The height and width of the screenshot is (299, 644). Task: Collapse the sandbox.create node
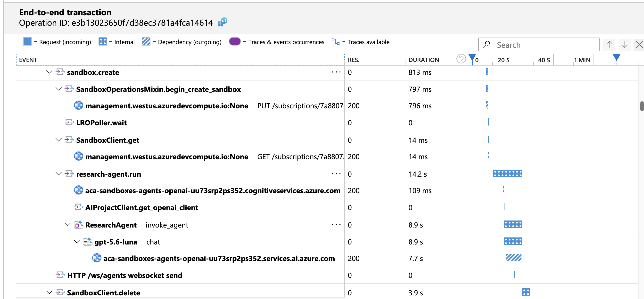point(50,72)
